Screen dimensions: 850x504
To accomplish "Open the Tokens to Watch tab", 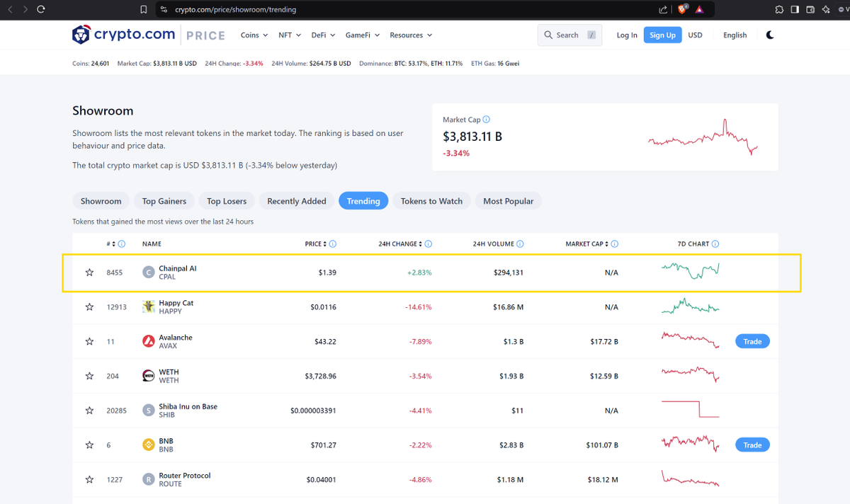I will [431, 201].
